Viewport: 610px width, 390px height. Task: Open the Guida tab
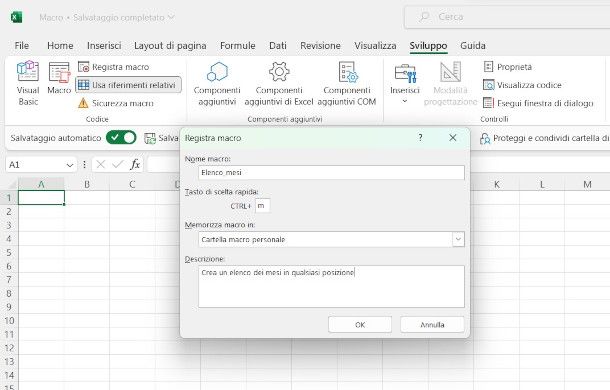point(473,46)
